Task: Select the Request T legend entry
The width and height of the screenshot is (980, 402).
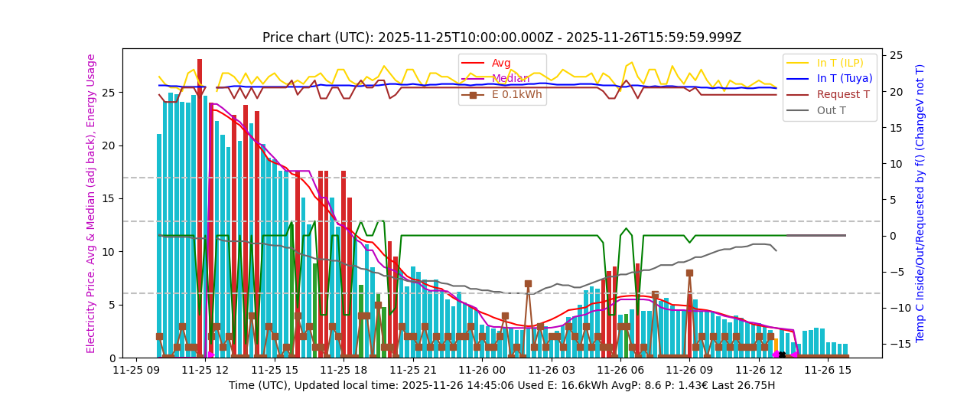Action: click(x=843, y=95)
